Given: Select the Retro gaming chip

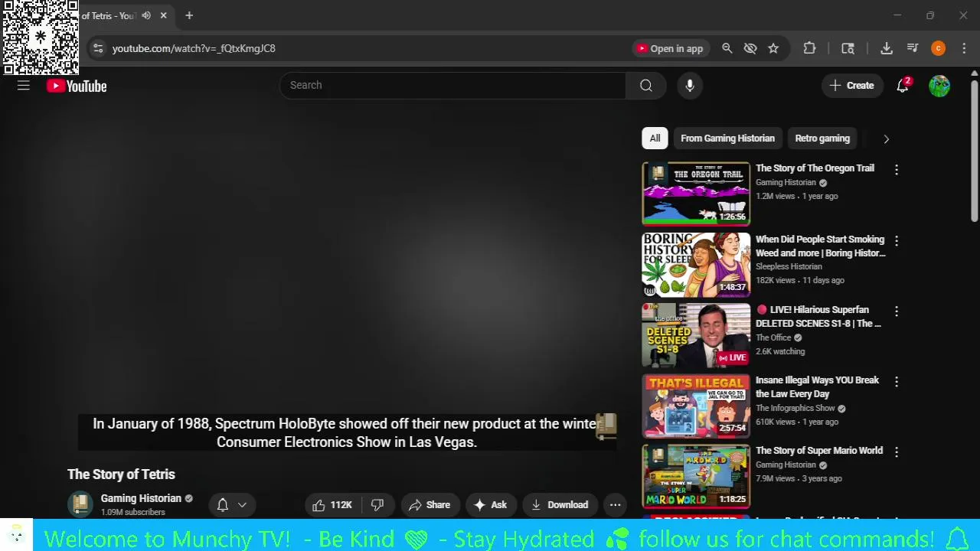Looking at the screenshot, I should click(822, 139).
